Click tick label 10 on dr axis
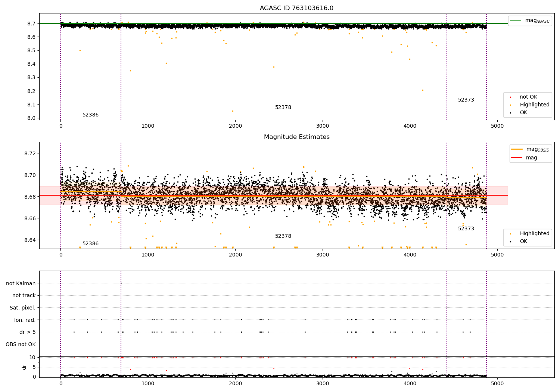Screen dimensions: 560x392 click(32, 358)
